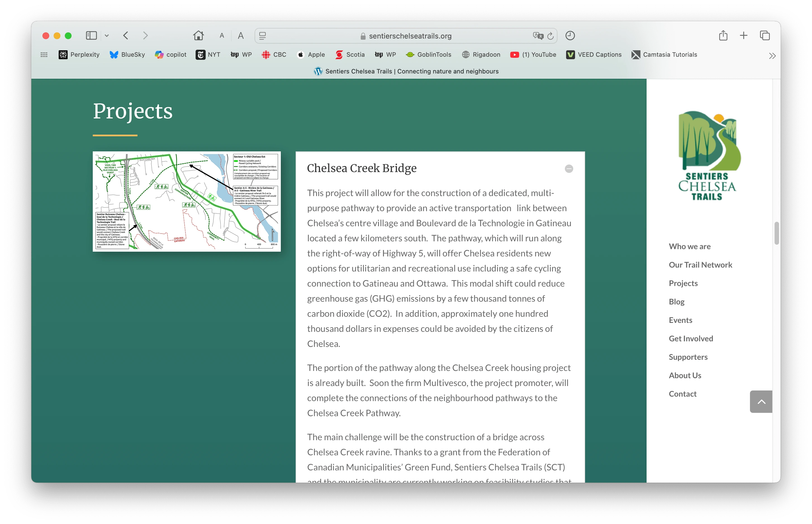Open the CBC bookmark
812x524 pixels.
click(274, 55)
